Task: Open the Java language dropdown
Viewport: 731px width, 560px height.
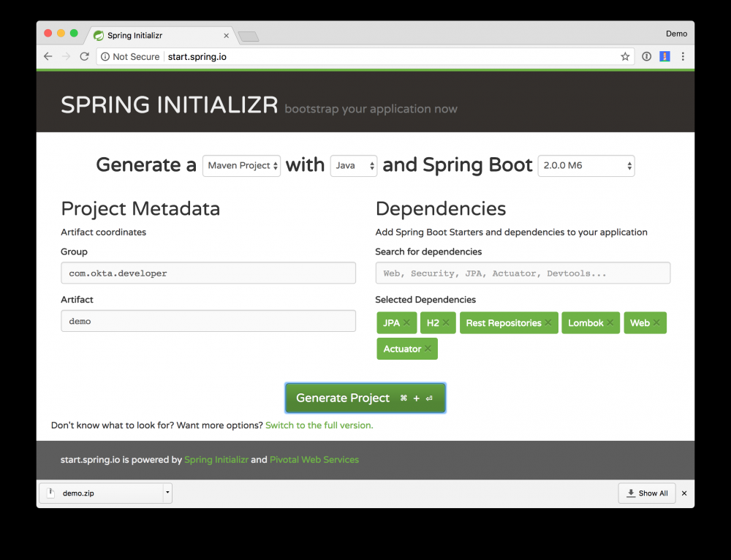Action: pyautogui.click(x=353, y=165)
